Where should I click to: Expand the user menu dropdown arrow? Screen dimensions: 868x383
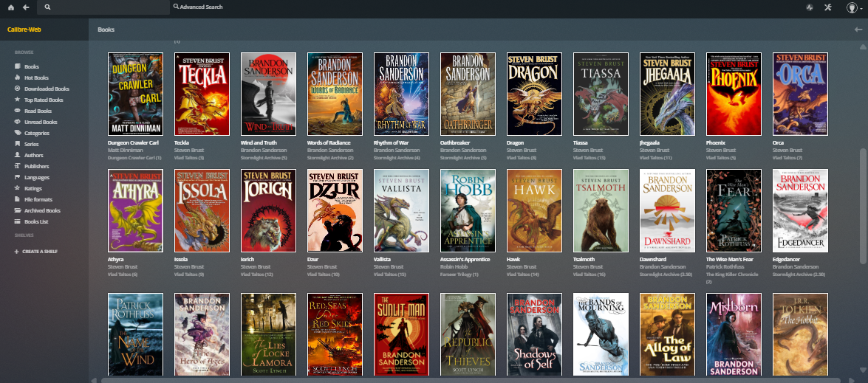[861, 8]
